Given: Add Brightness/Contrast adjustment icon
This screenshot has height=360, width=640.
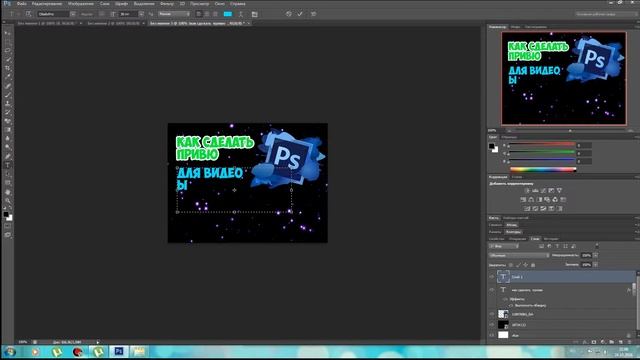Looking at the screenshot, I should 527,191.
